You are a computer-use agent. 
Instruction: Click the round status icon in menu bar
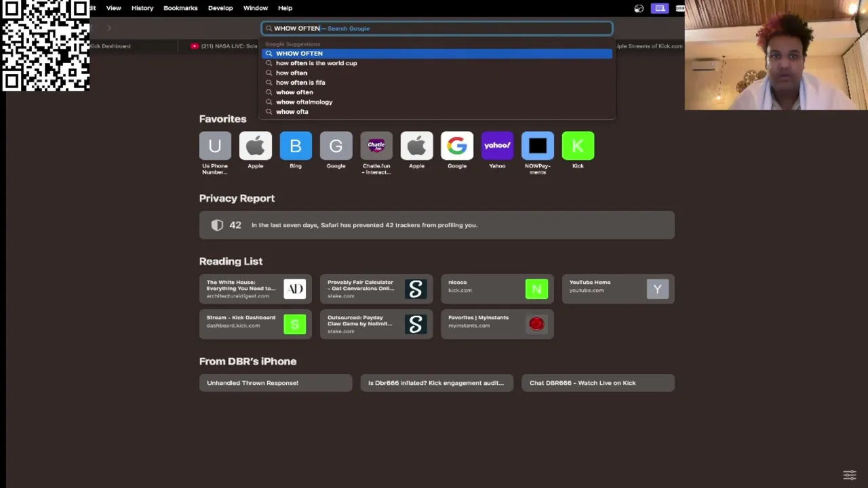(x=639, y=8)
